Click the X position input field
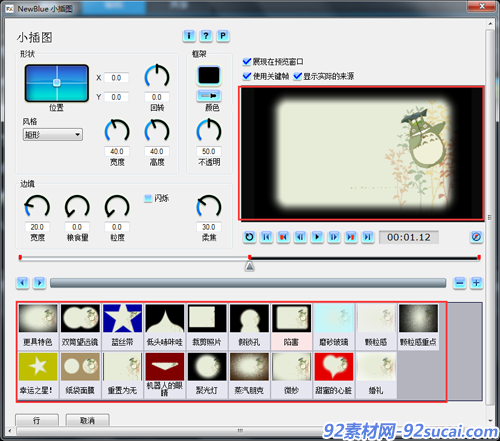500x441 pixels. 116,78
